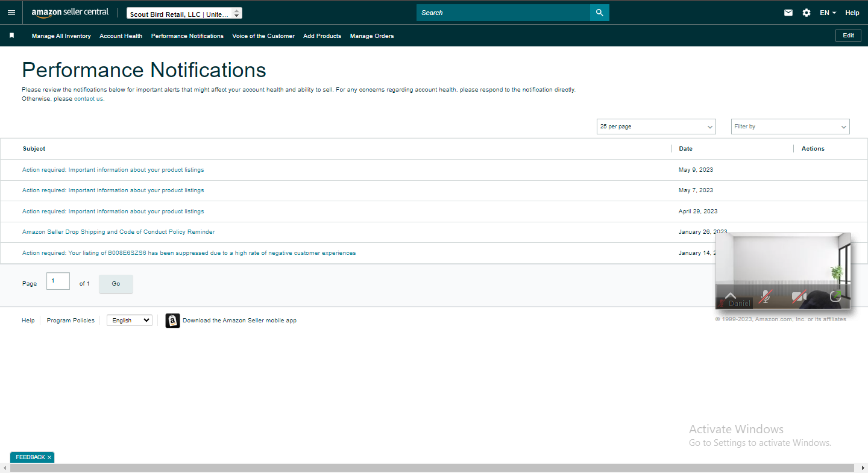Image resolution: width=868 pixels, height=473 pixels.
Task: Go to Add Products
Action: [322, 36]
